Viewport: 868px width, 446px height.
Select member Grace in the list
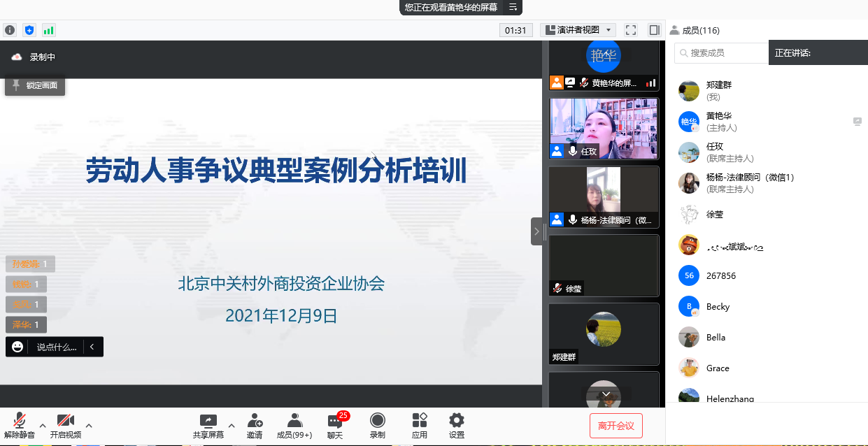tap(767, 368)
